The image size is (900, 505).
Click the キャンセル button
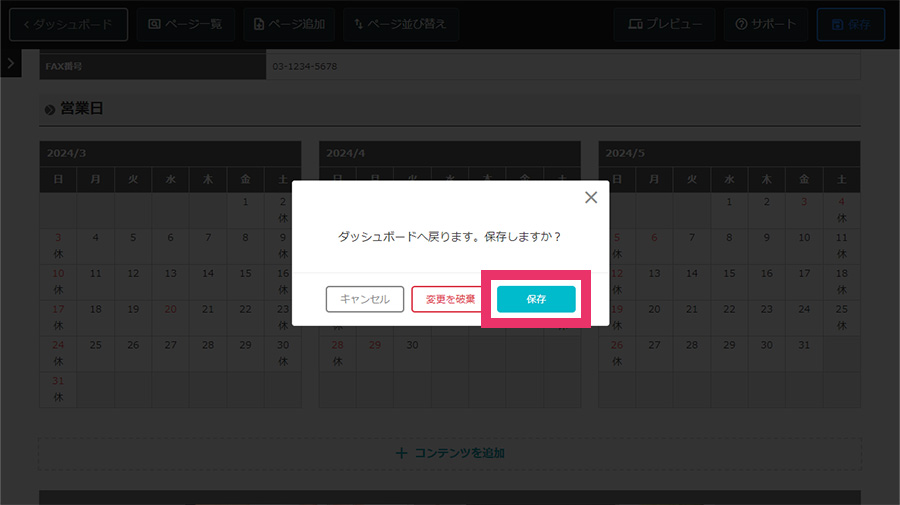(x=364, y=299)
